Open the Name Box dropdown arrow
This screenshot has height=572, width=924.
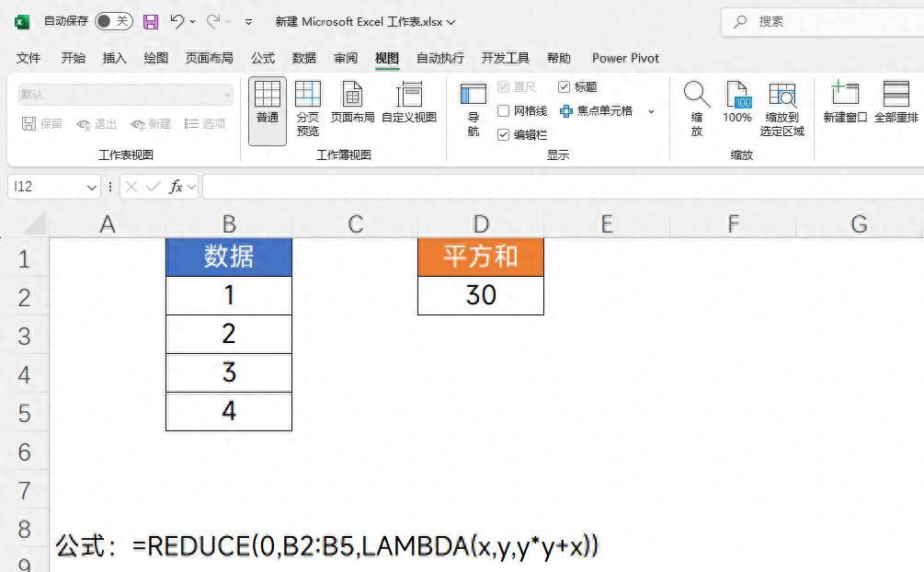coord(91,188)
